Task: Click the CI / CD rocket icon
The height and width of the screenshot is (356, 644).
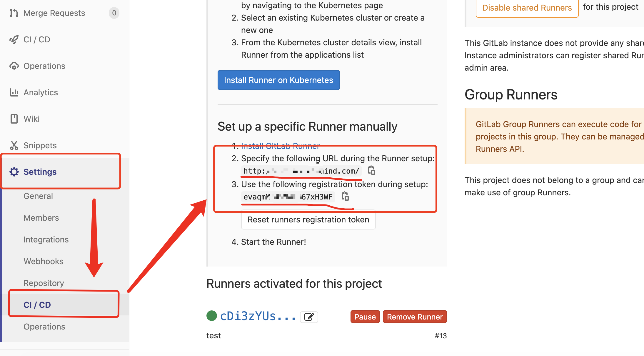Action: tap(14, 39)
